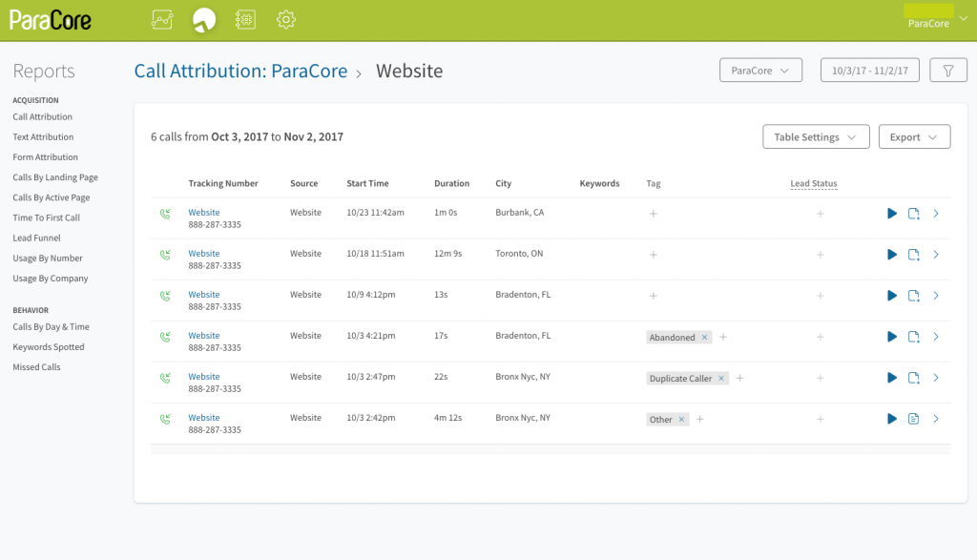Viewport: 977px width, 560px height.
Task: Open the 10/3/17 - 11/2/17 date range picker
Action: pyautogui.click(x=870, y=71)
